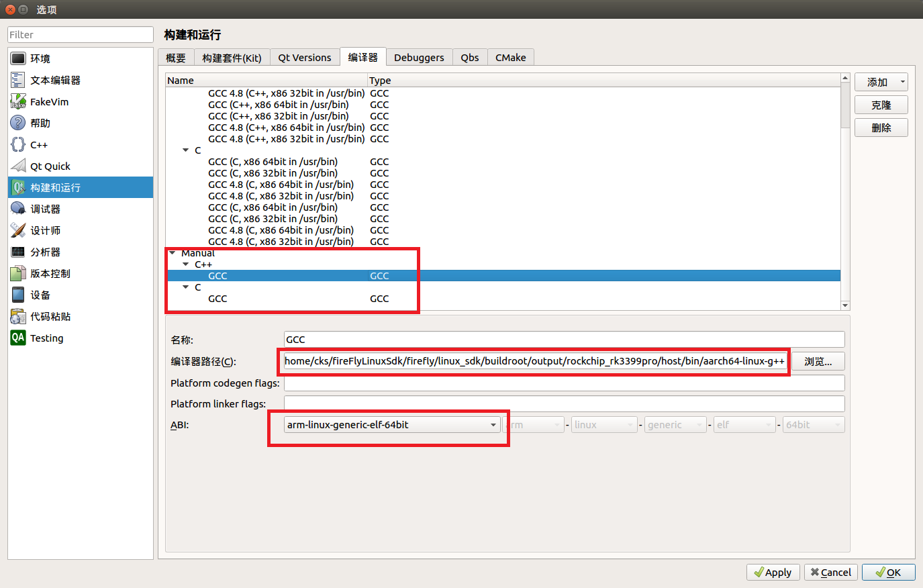Viewport: 923px width, 588px height.
Task: Click the compiler list scroll-up arrow
Action: coord(845,79)
